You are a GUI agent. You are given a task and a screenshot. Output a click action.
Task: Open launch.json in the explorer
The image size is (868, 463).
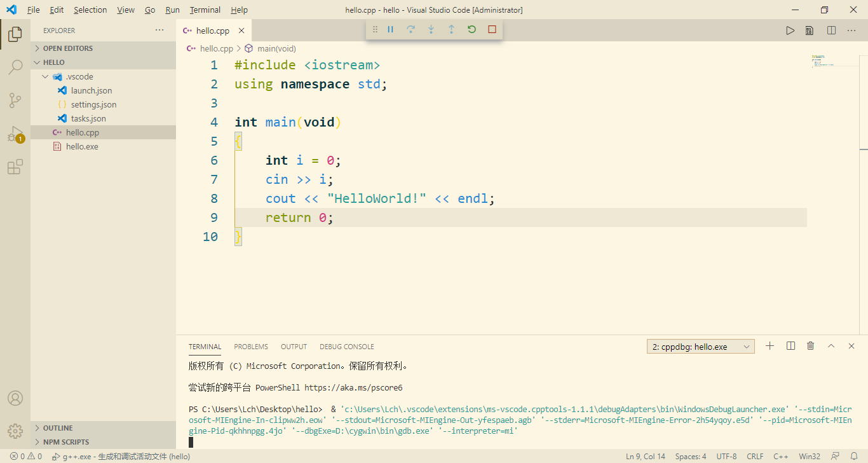click(103, 90)
